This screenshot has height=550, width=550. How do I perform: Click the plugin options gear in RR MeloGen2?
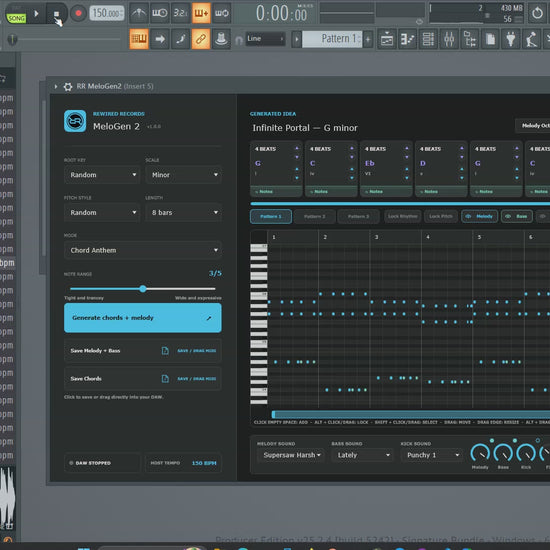(68, 87)
